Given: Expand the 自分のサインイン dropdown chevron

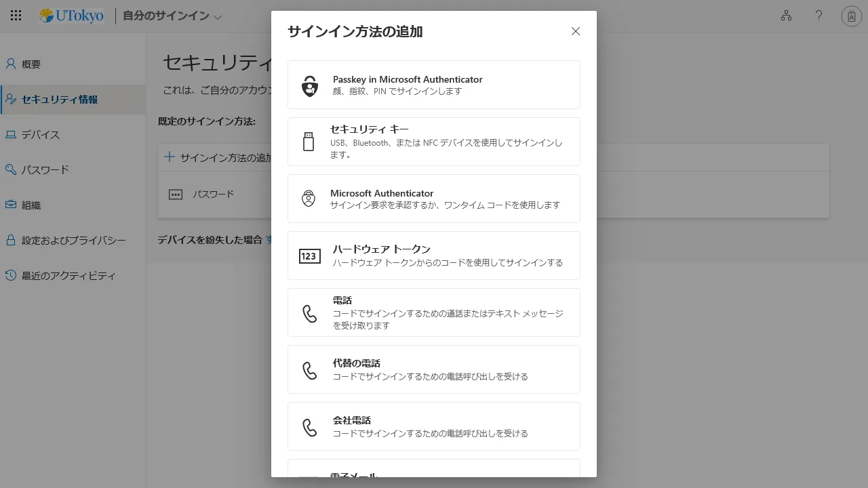Looking at the screenshot, I should point(218,17).
